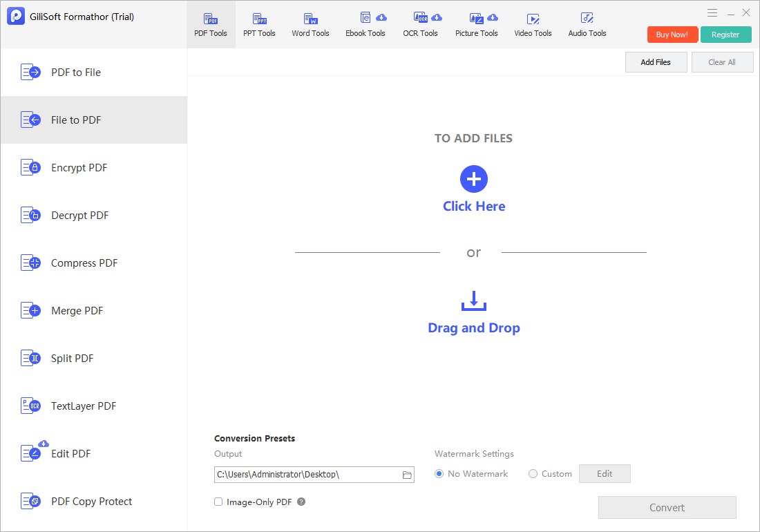Click the Image-Only PDF help question mark

[x=301, y=502]
